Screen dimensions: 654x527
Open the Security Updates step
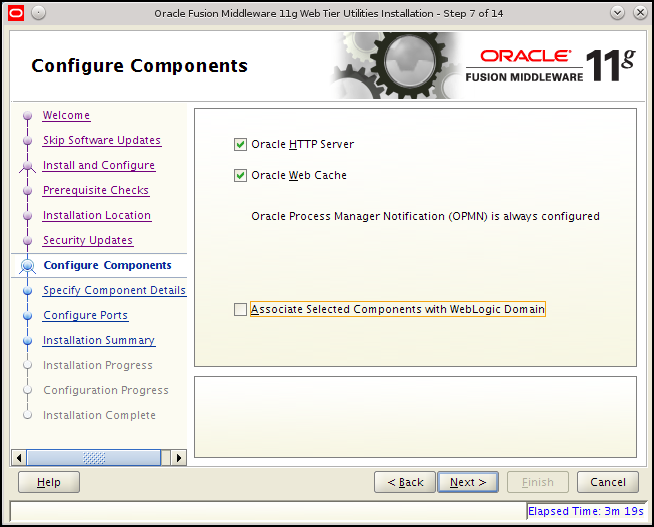point(88,241)
